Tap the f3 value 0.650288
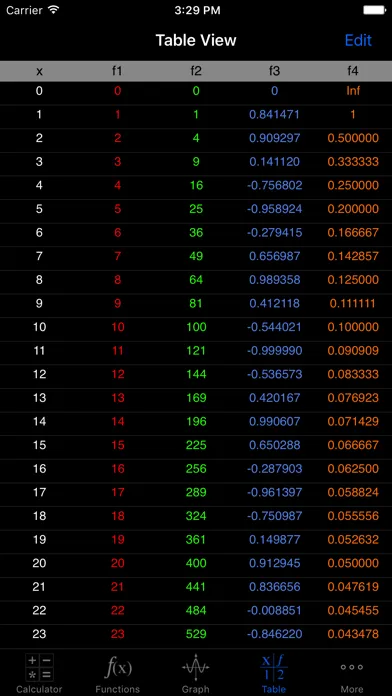Image resolution: width=392 pixels, height=696 pixels. (x=274, y=445)
